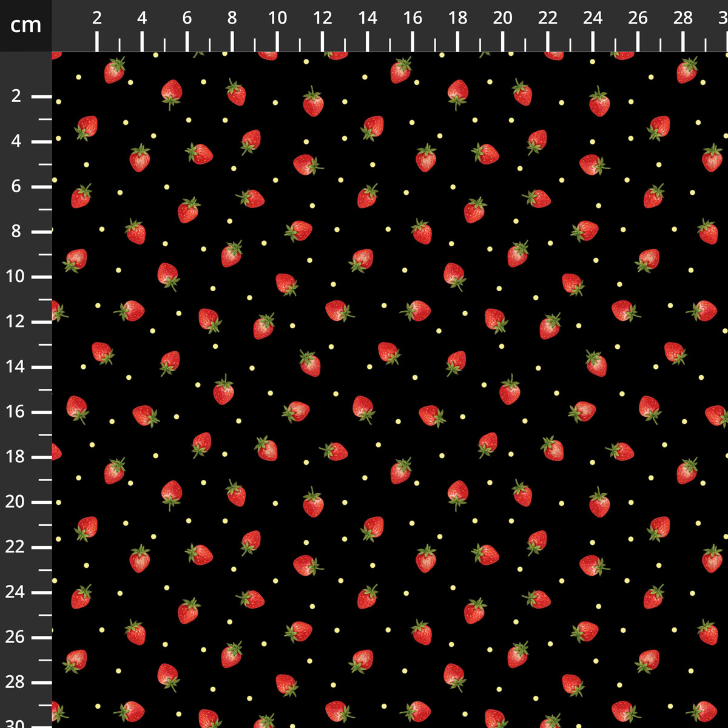Pick the 20 label on the vertical ruler
Viewport: 728px width, 728px height.
[15, 502]
